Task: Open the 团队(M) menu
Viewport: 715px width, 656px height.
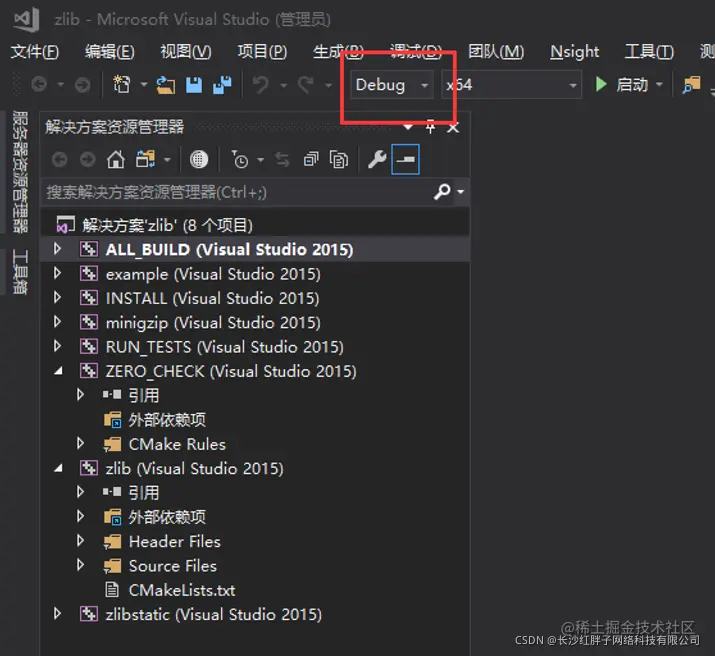Action: tap(496, 52)
